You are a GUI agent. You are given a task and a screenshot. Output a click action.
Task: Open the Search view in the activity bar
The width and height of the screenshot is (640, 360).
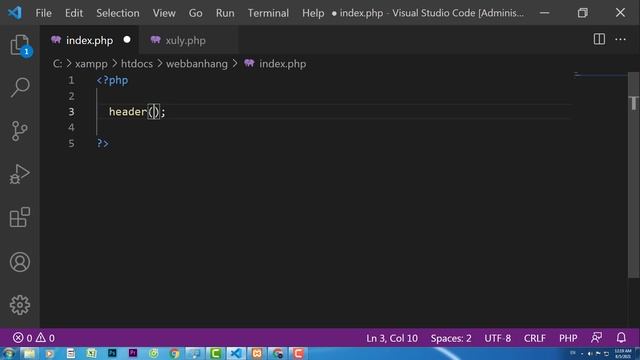click(20, 87)
